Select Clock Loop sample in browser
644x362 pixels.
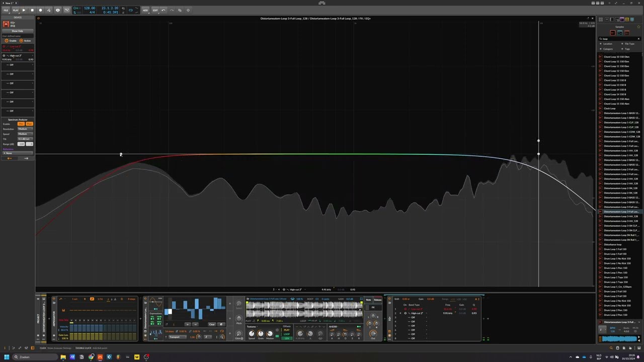tap(610, 109)
